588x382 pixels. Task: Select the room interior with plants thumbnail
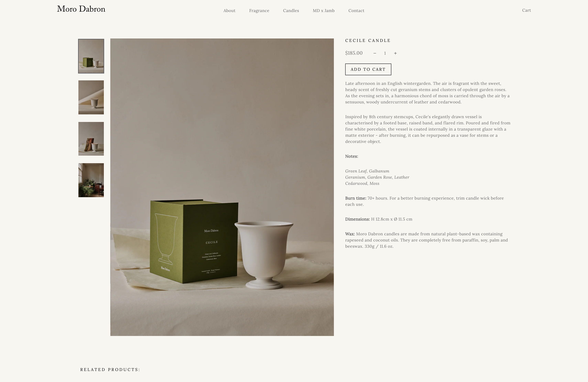tap(91, 180)
